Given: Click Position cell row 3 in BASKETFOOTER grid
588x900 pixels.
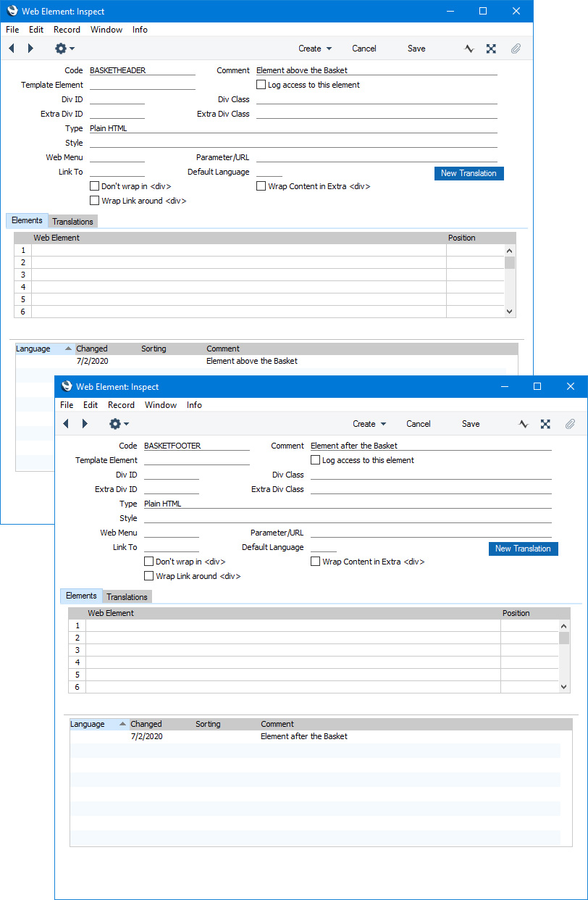Looking at the screenshot, I should [x=529, y=650].
